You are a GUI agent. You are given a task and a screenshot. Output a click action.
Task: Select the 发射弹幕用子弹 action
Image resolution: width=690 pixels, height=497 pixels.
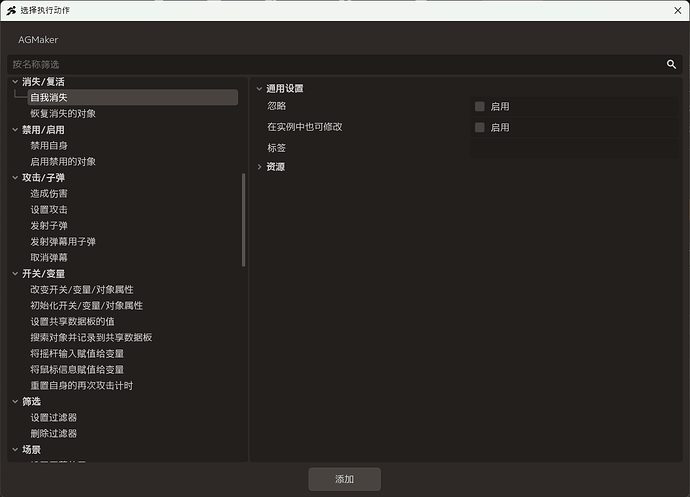tap(63, 242)
